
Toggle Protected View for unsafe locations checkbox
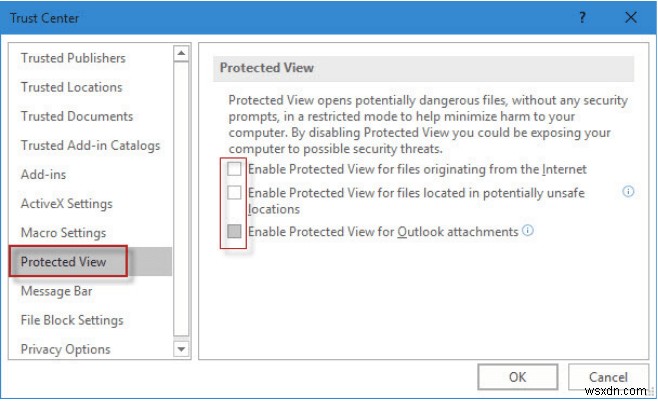click(234, 192)
